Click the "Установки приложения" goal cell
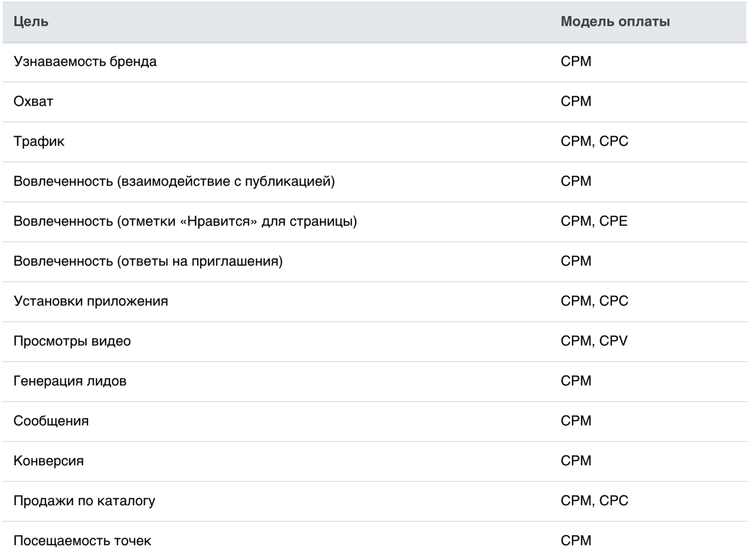 click(91, 301)
